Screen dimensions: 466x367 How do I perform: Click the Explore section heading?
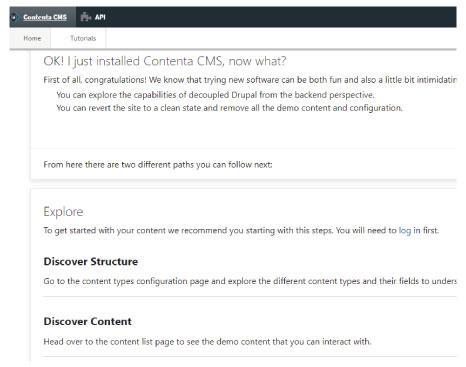(x=63, y=212)
